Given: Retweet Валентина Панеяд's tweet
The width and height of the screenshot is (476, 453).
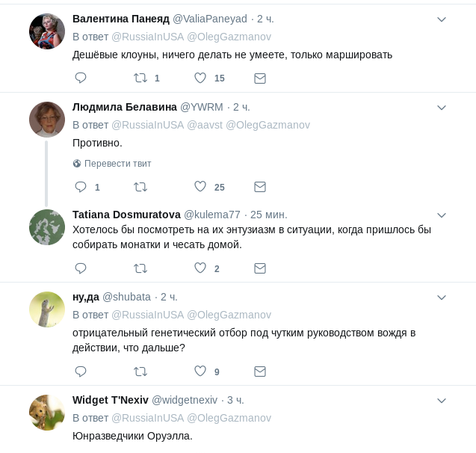Looking at the screenshot, I should pos(140,78).
